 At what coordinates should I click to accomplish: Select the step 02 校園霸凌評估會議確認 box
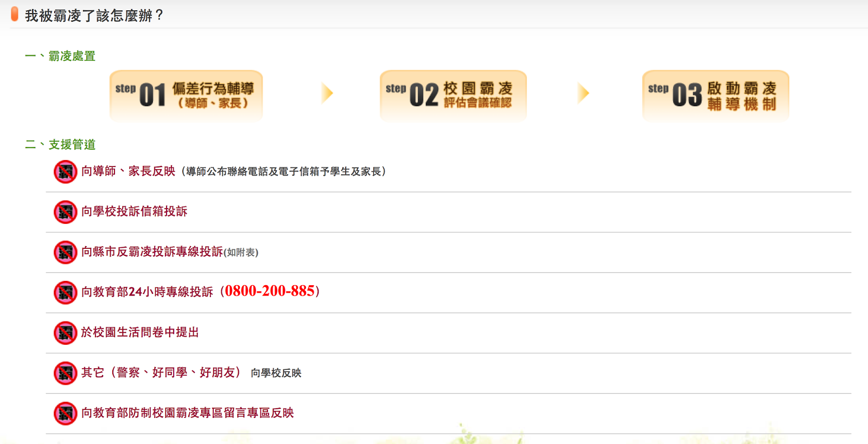453,95
